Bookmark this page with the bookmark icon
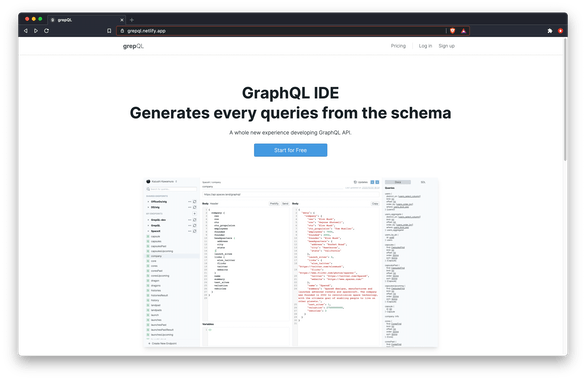The height and width of the screenshot is (380, 586). point(109,31)
